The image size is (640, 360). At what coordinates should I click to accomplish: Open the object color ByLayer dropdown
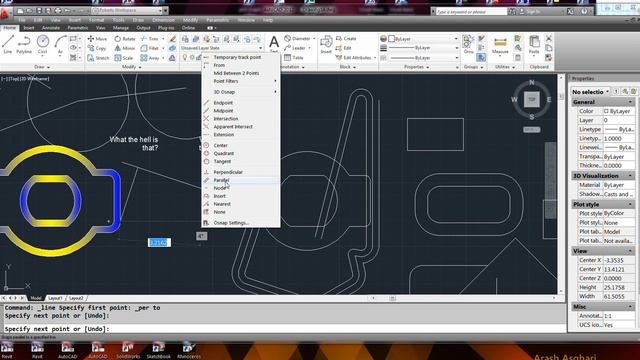(x=423, y=39)
